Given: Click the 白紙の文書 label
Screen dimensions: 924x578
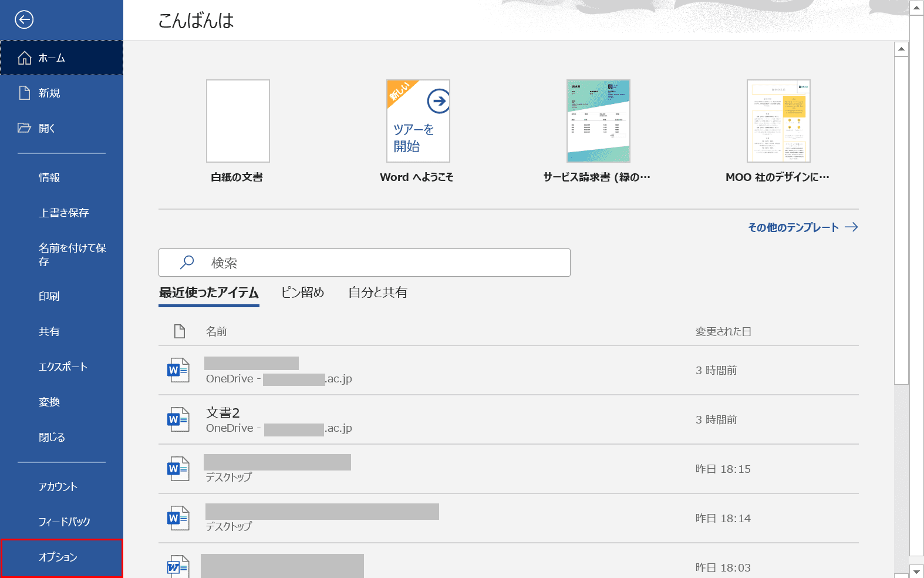Looking at the screenshot, I should [x=237, y=177].
